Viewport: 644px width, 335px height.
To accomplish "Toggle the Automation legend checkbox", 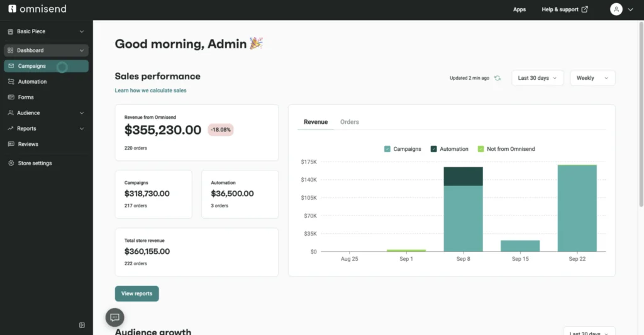I will pos(434,149).
